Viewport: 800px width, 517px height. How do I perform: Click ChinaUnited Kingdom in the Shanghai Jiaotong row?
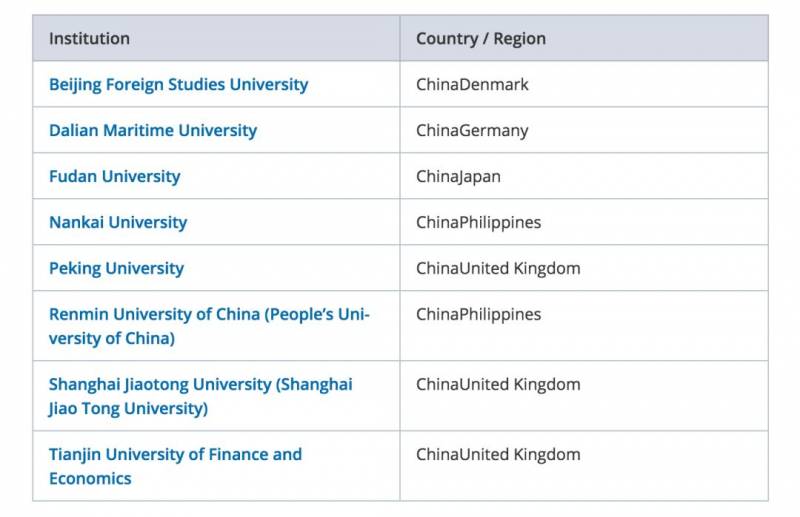(x=498, y=384)
